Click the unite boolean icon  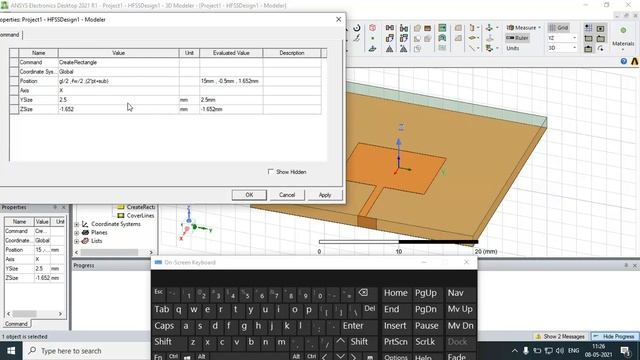pyautogui.click(x=417, y=28)
